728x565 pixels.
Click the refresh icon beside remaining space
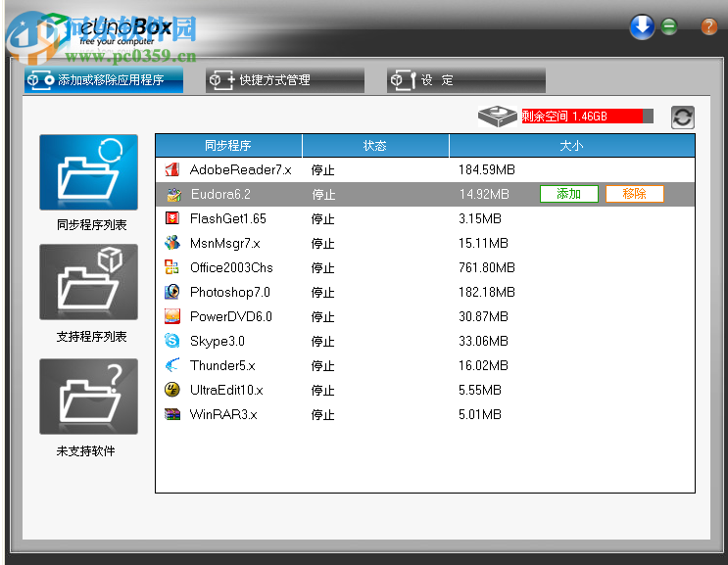point(683,117)
